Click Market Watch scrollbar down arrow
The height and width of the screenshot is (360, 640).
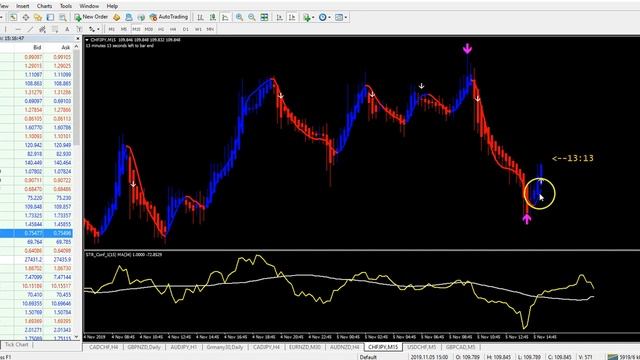click(77, 337)
